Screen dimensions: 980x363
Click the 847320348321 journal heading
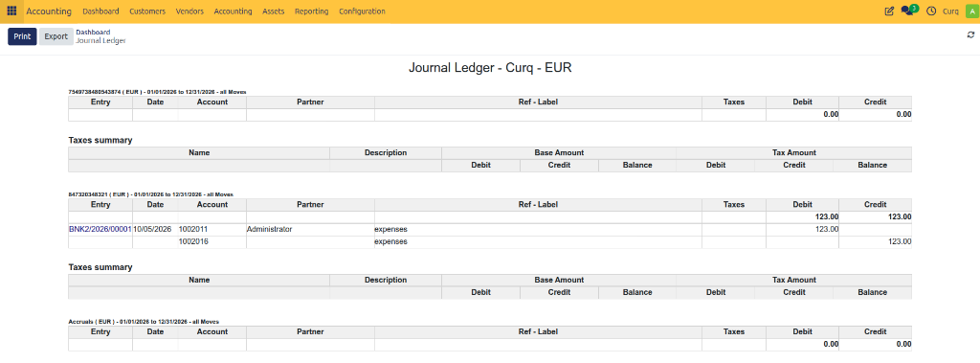click(150, 194)
